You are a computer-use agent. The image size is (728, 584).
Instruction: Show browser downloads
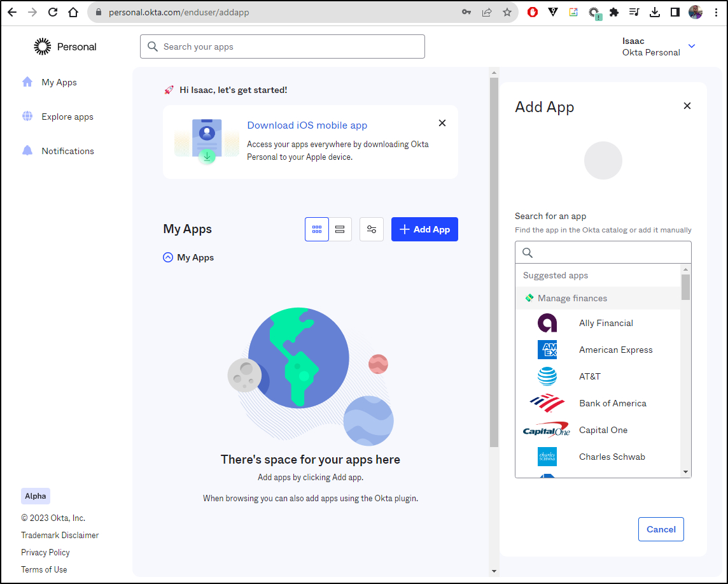pyautogui.click(x=655, y=13)
